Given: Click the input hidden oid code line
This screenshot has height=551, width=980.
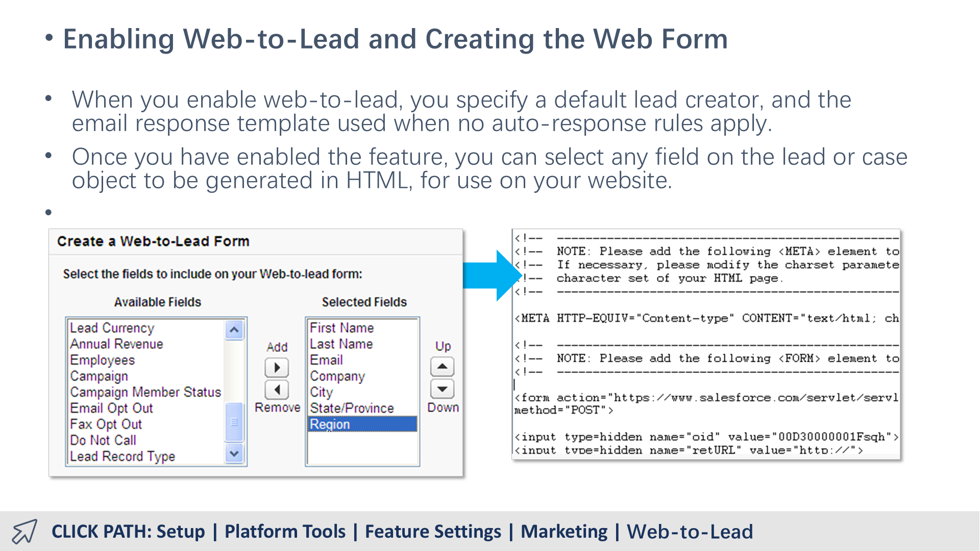Looking at the screenshot, I should [706, 437].
